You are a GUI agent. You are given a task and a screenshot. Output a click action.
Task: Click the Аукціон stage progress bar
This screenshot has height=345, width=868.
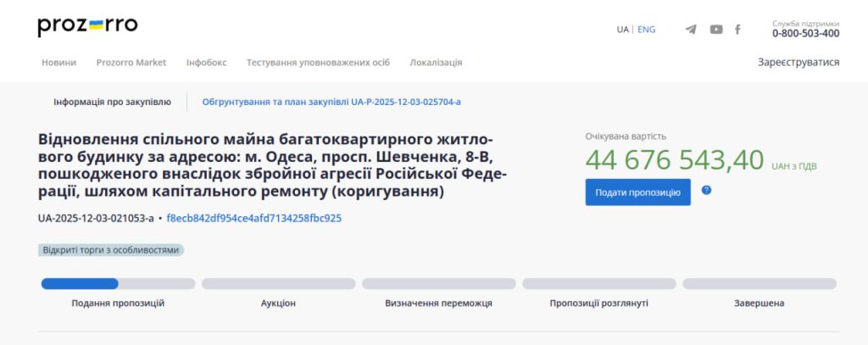coord(278,284)
